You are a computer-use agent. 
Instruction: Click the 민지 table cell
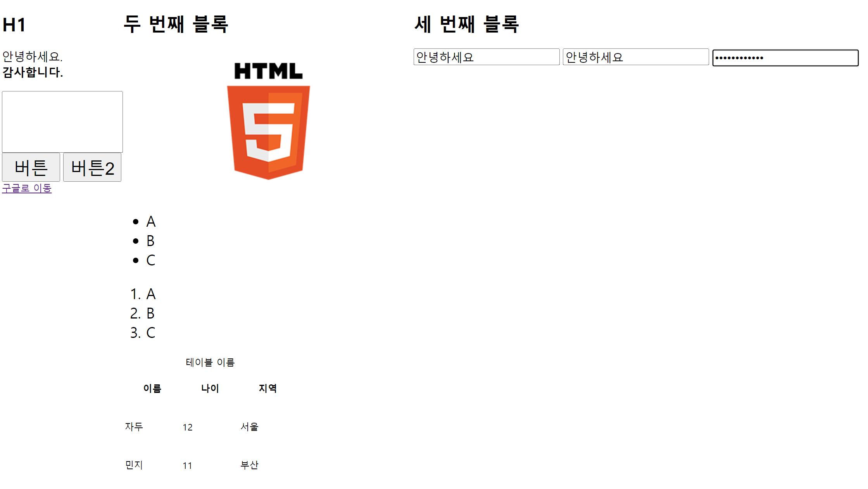pos(134,465)
